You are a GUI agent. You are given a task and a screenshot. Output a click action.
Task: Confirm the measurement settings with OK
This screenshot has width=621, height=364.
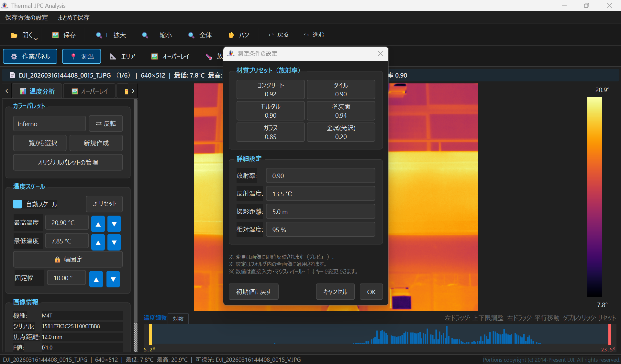(371, 292)
